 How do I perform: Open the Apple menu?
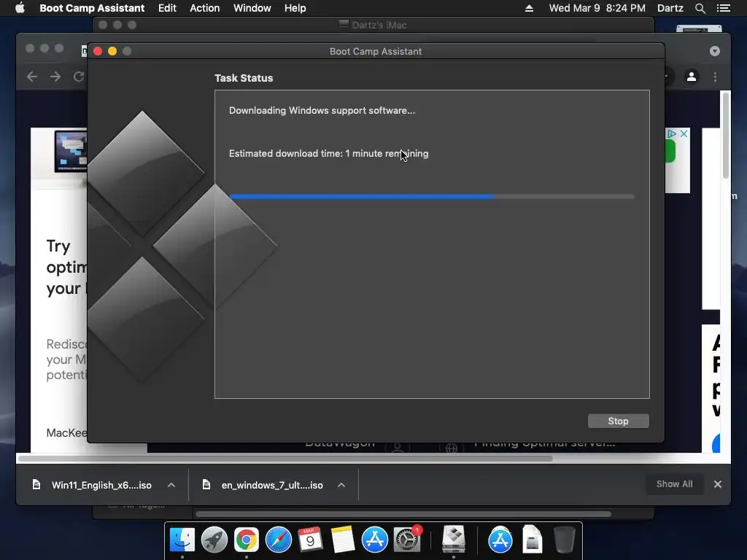(x=20, y=8)
